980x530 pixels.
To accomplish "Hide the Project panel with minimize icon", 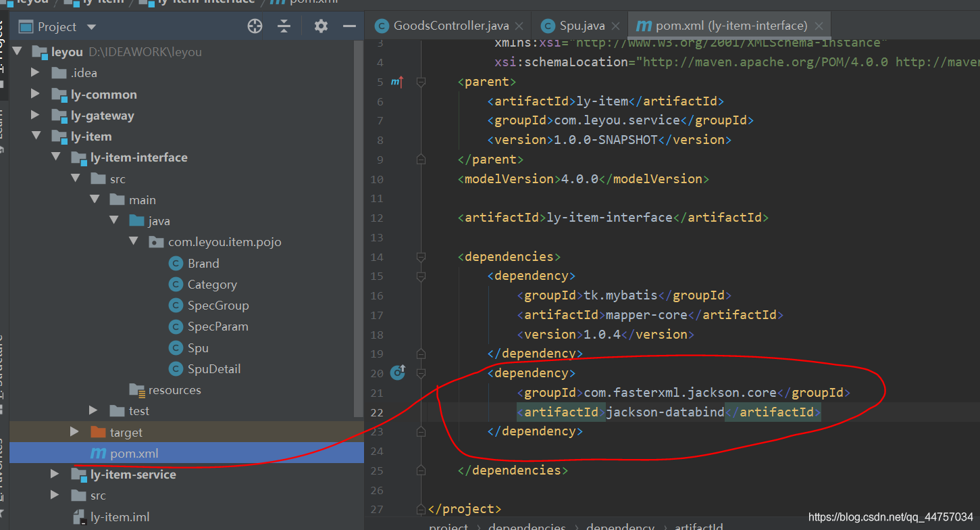I will (349, 26).
